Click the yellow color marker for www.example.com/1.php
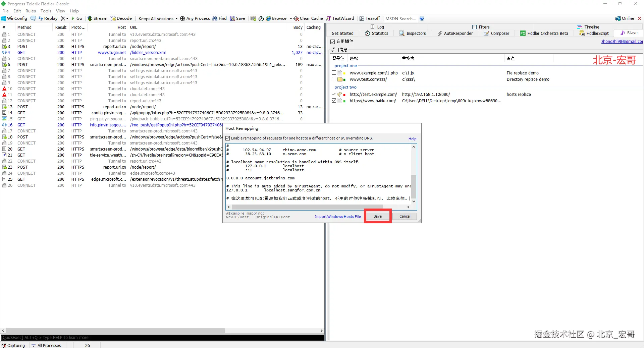 344,73
